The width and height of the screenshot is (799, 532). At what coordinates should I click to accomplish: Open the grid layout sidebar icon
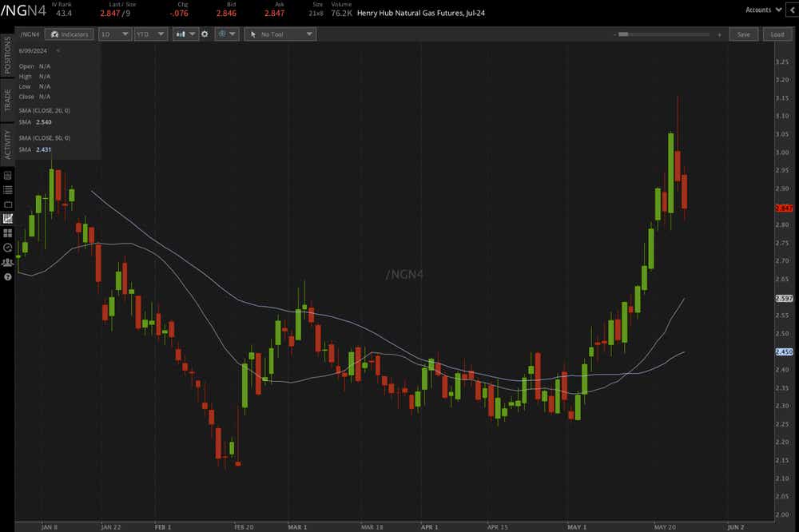click(8, 233)
